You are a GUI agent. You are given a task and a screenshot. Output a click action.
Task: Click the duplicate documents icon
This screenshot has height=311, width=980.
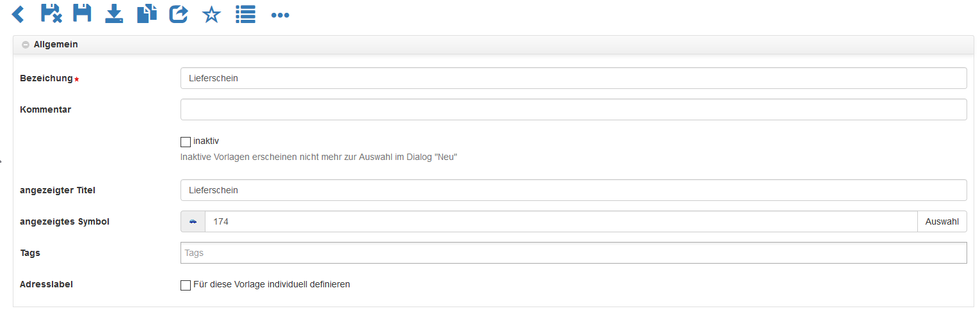[x=147, y=13]
